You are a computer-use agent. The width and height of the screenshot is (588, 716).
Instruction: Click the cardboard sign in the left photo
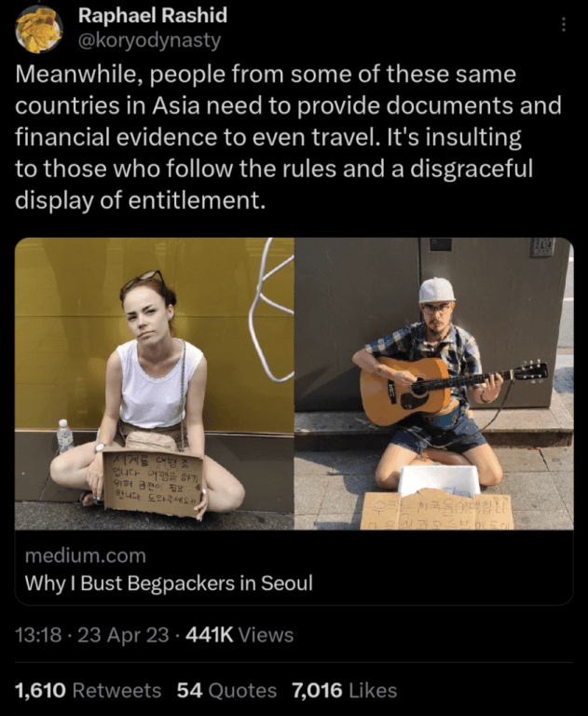pos(153,485)
